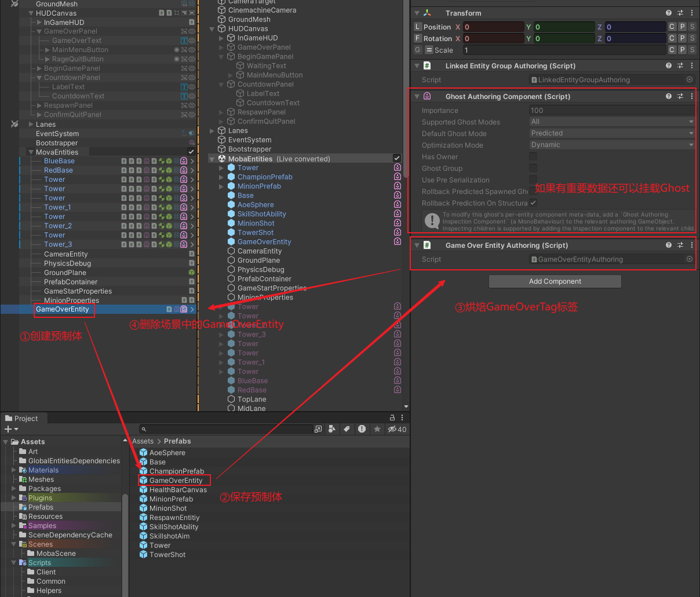Toggle Has Owner checkbox
Viewport: 700px width, 597px height.
(x=533, y=156)
